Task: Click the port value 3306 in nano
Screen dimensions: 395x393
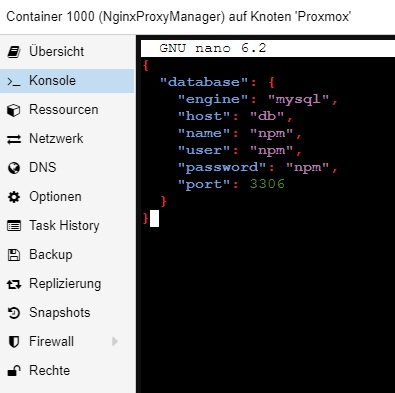Action: click(x=267, y=184)
